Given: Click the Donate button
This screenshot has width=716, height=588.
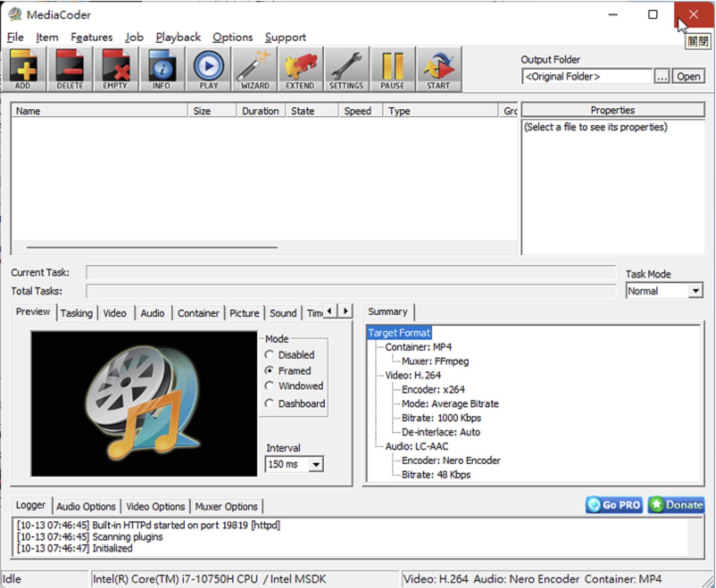Looking at the screenshot, I should coord(676,505).
